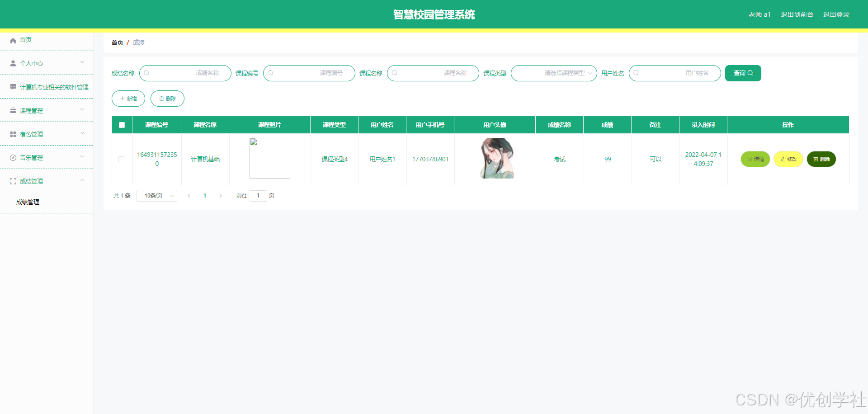Open the 10条/页 page size dropdown
This screenshot has width=868, height=414.
(157, 196)
